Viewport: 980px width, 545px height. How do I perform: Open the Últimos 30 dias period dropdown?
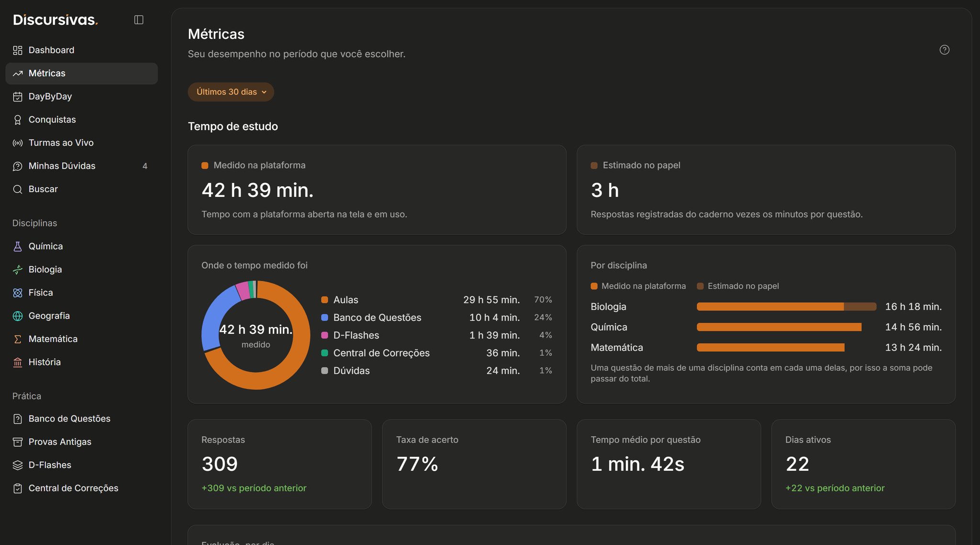231,92
